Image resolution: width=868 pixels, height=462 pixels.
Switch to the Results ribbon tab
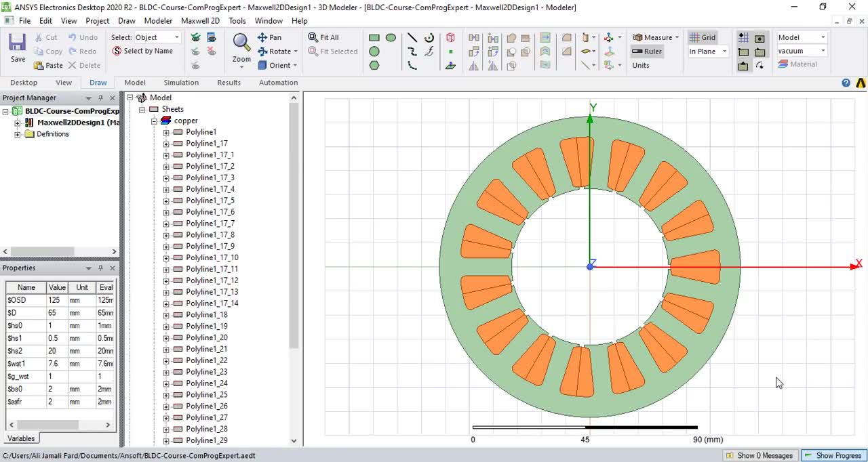pyautogui.click(x=229, y=83)
